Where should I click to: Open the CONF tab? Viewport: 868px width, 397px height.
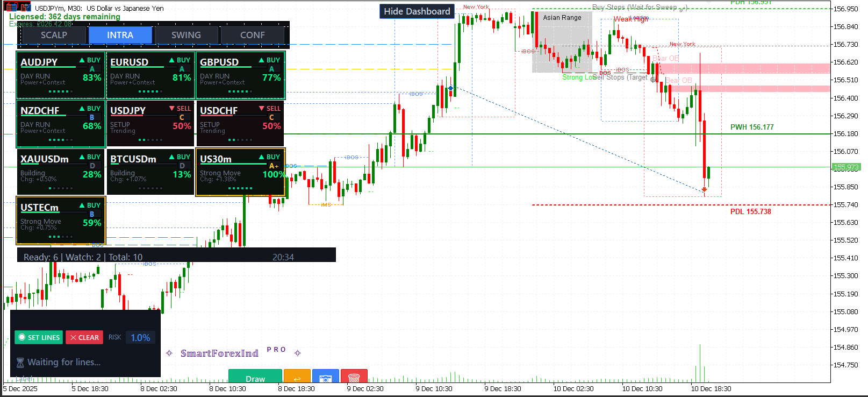point(252,35)
